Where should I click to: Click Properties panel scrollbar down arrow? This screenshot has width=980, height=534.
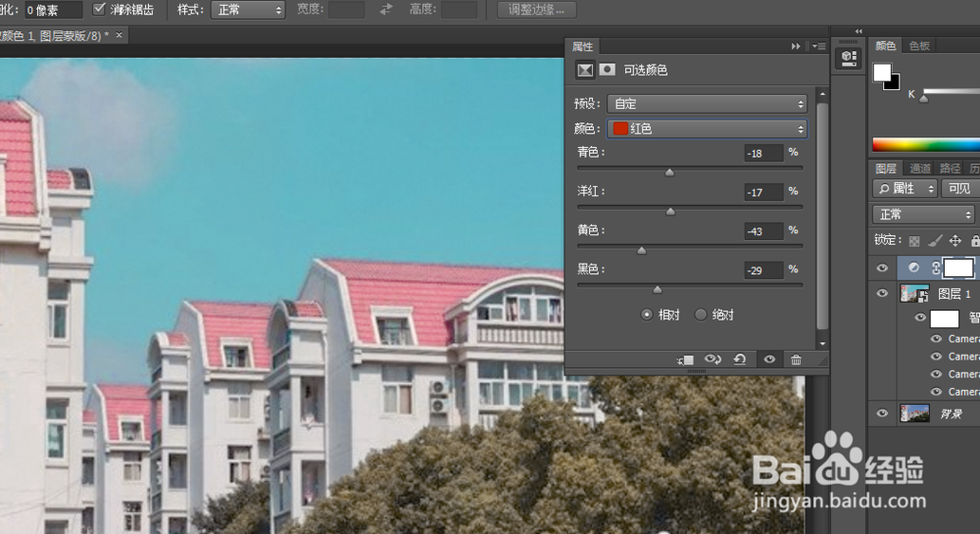coord(822,344)
